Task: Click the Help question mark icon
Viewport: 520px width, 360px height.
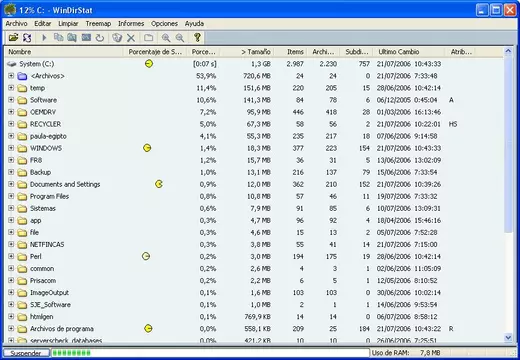Action: [x=197, y=37]
